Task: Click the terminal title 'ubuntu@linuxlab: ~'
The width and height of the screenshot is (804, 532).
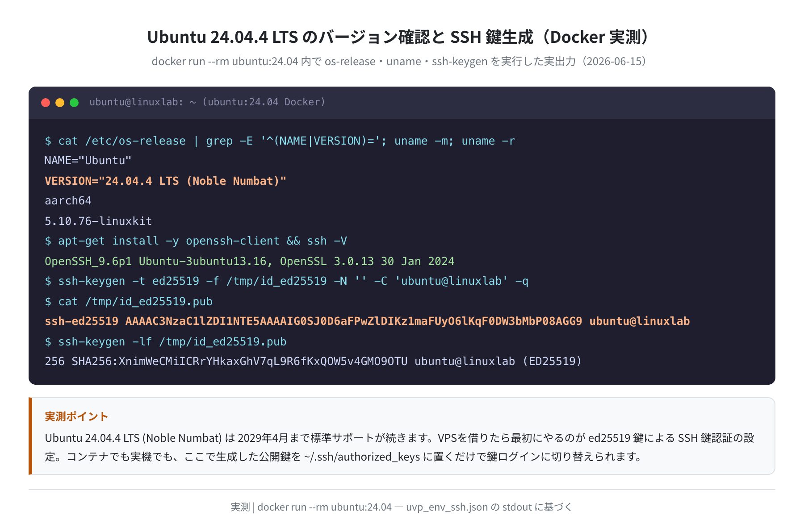Action: [207, 102]
